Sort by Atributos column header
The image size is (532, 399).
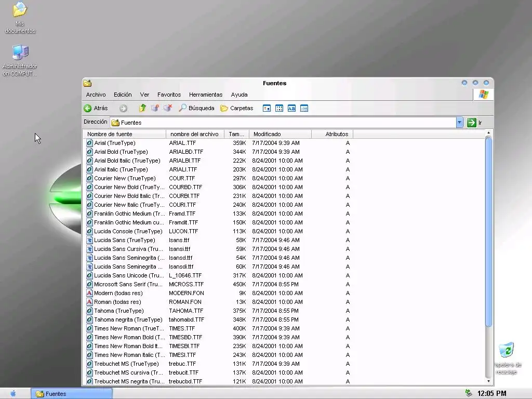[x=332, y=134]
